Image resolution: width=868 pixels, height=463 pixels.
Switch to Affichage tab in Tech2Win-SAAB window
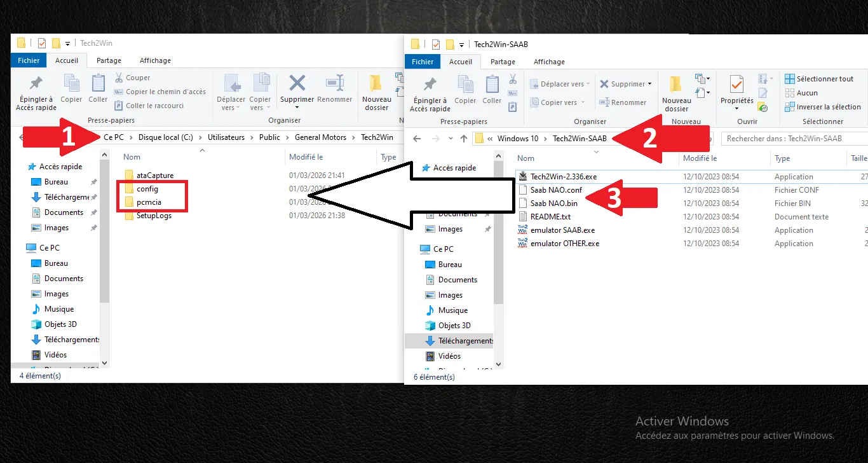[549, 62]
